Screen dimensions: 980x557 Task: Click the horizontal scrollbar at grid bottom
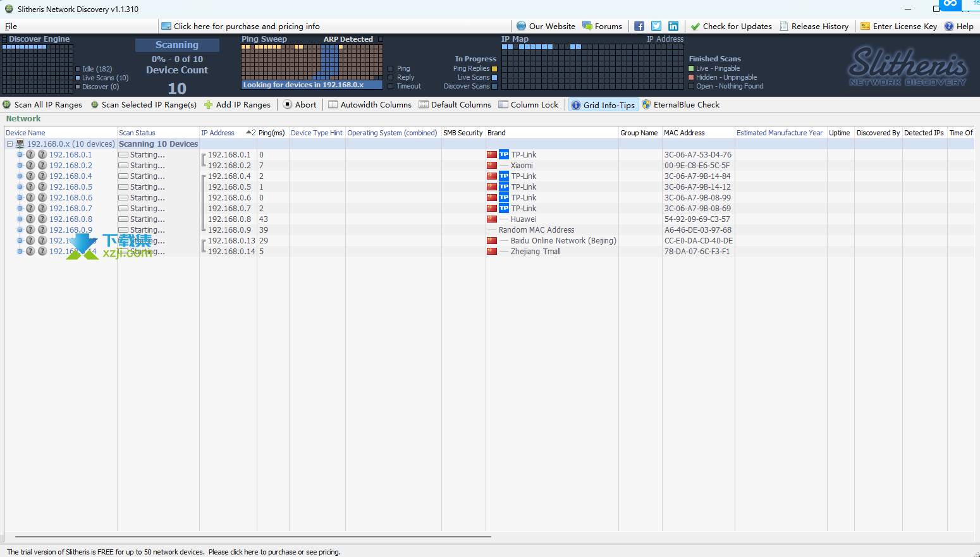click(x=253, y=537)
